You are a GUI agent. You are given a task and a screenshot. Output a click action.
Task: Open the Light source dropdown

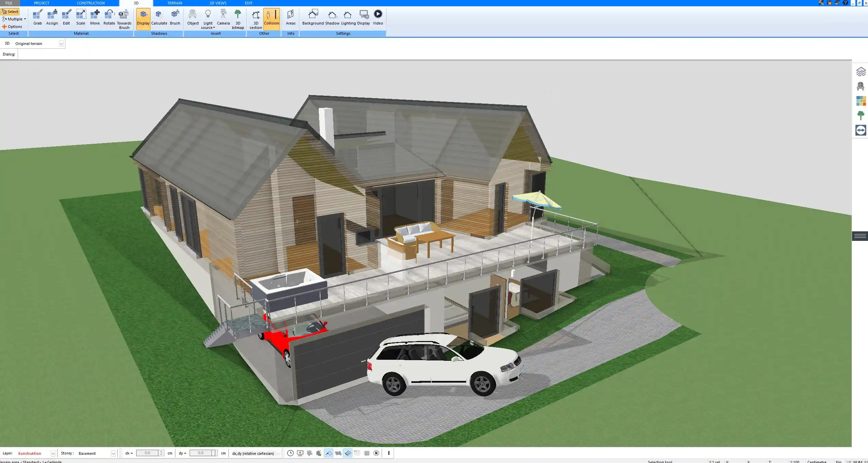click(x=208, y=19)
